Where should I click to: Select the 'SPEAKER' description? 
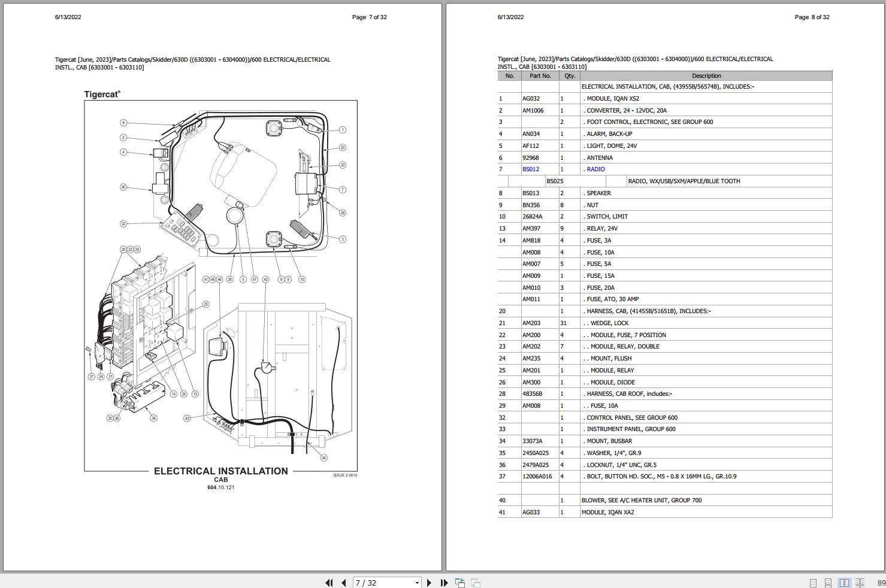pyautogui.click(x=599, y=193)
